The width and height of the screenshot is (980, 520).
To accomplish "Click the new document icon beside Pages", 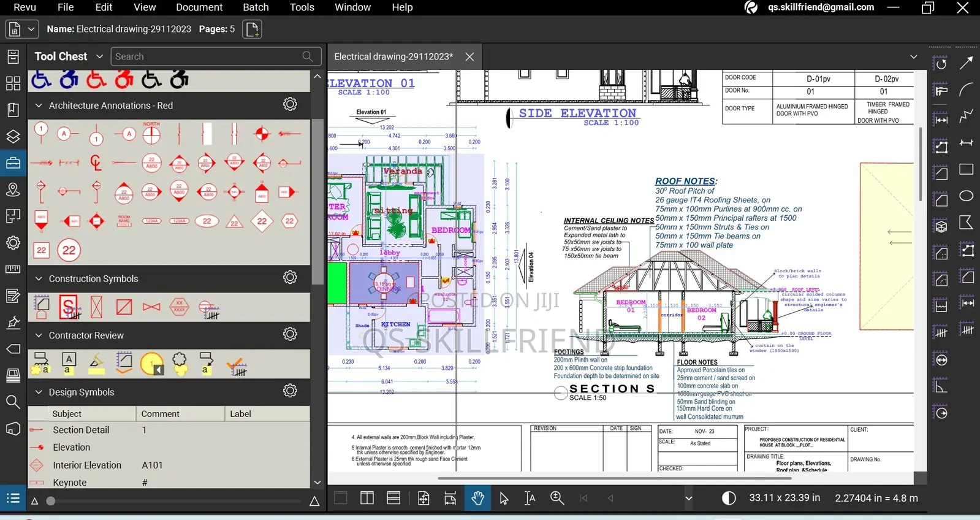I will pyautogui.click(x=252, y=29).
